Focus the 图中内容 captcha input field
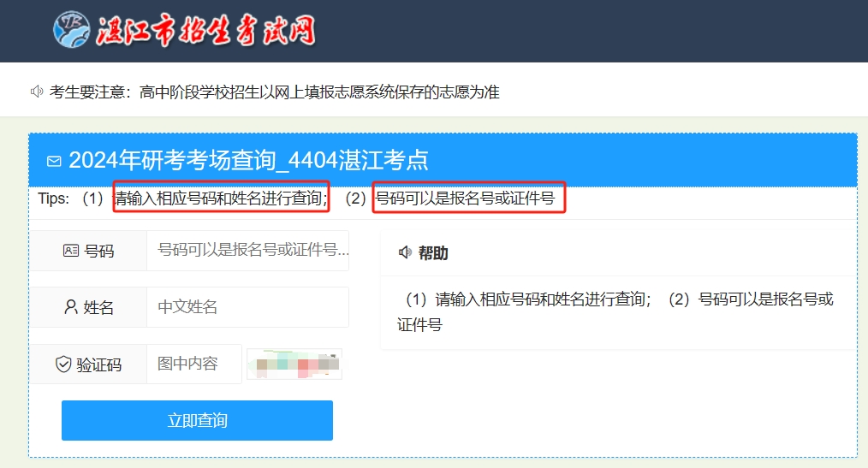This screenshot has width=868, height=468. pyautogui.click(x=193, y=364)
